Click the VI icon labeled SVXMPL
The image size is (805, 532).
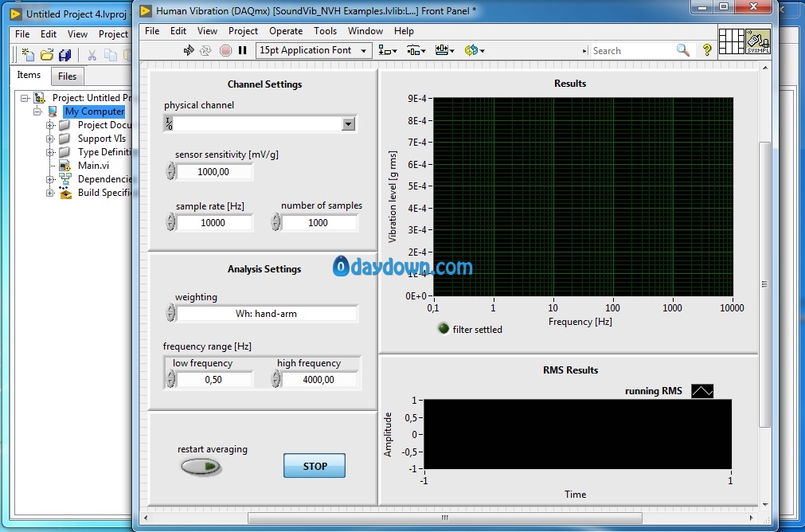coord(758,41)
